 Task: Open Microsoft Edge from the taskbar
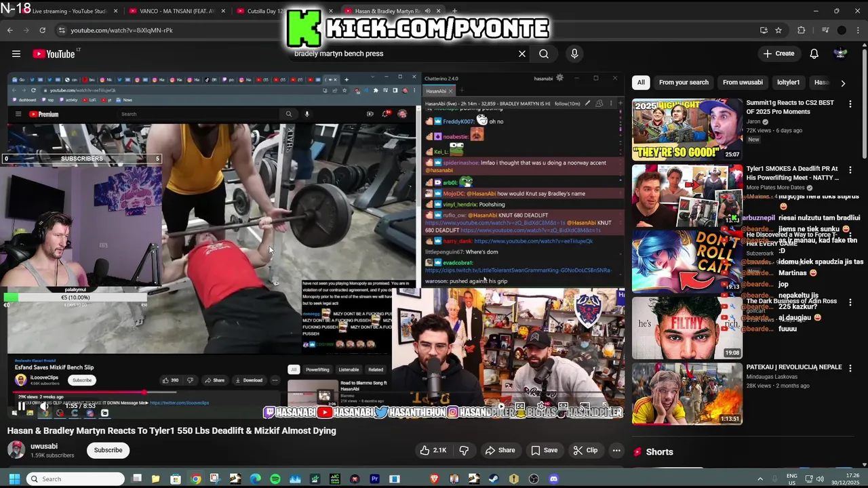click(255, 479)
